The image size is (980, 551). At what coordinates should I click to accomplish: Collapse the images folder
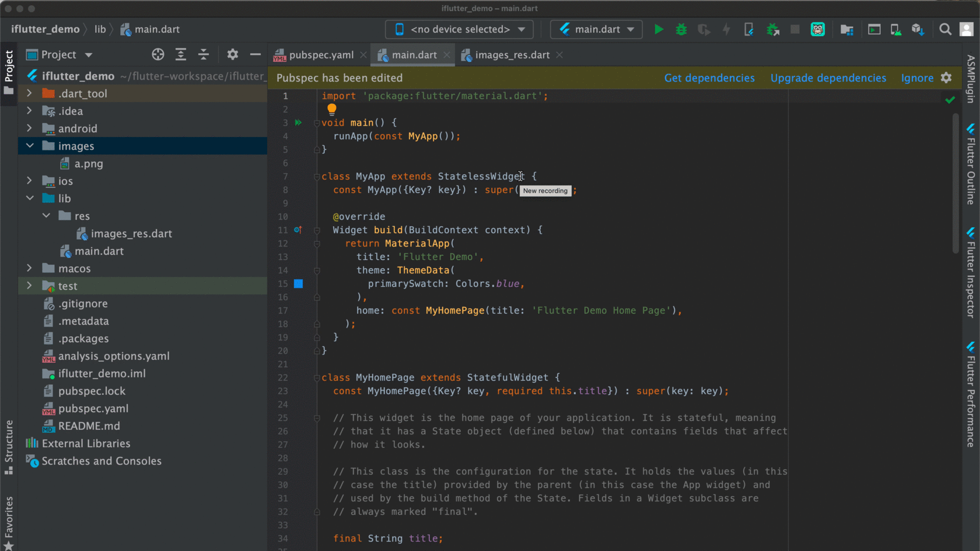pos(29,146)
